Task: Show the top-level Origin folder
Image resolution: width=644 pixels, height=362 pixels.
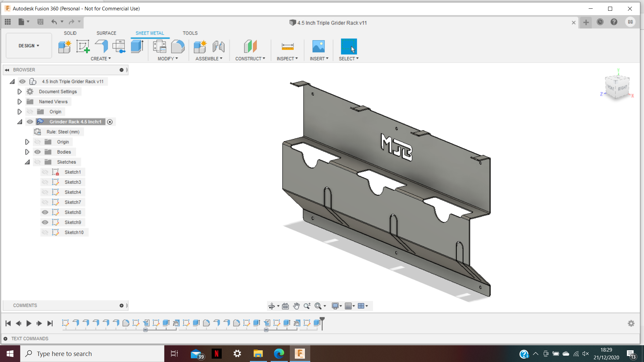Action: click(x=30, y=112)
